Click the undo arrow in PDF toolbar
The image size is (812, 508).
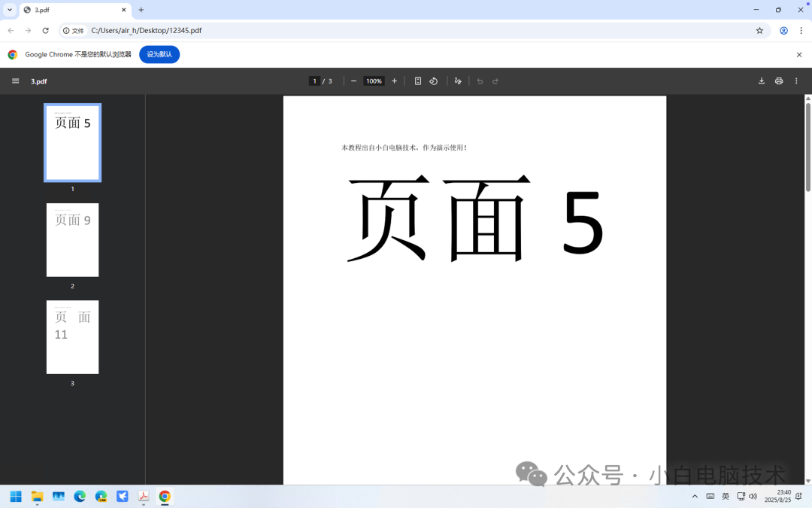coord(479,81)
